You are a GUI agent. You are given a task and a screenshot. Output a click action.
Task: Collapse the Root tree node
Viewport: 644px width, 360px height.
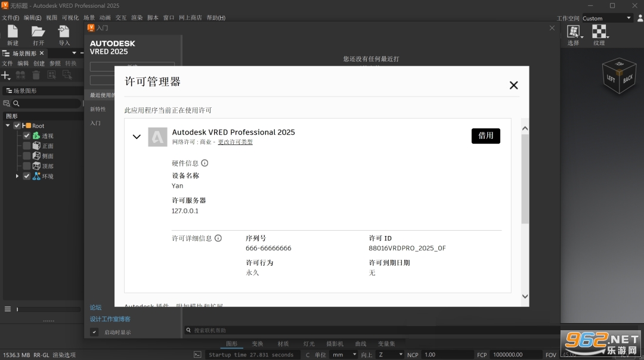click(8, 126)
